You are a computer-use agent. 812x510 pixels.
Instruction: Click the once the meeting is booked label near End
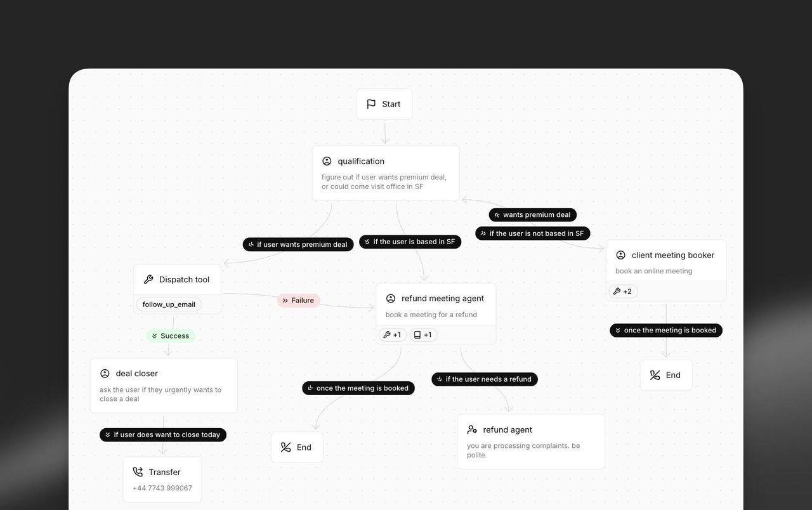click(x=358, y=388)
